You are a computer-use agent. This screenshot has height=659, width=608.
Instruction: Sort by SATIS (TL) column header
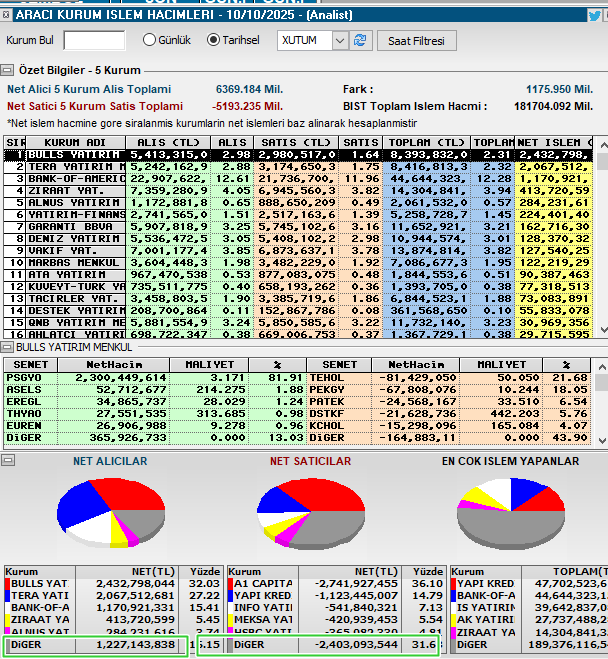pos(296,142)
